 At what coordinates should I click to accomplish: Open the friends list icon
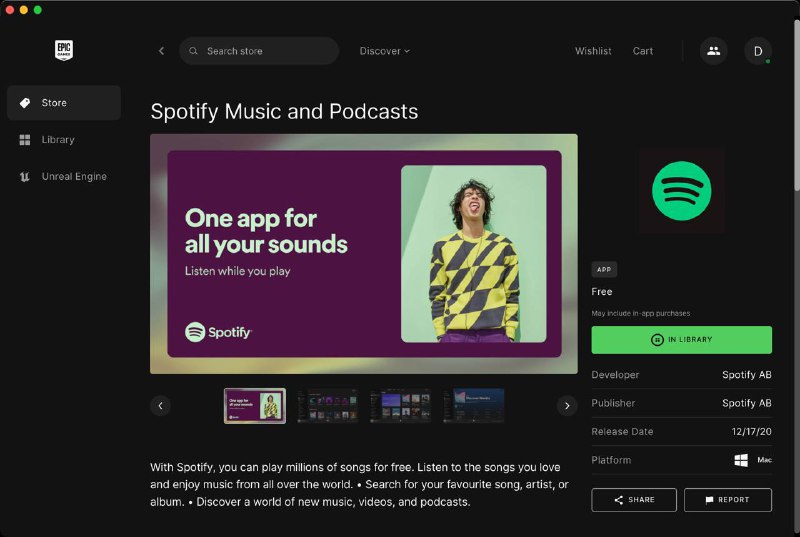tap(713, 50)
